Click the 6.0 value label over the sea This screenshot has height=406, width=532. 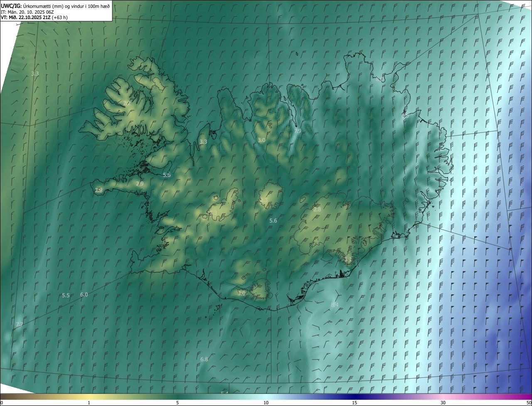84,294
